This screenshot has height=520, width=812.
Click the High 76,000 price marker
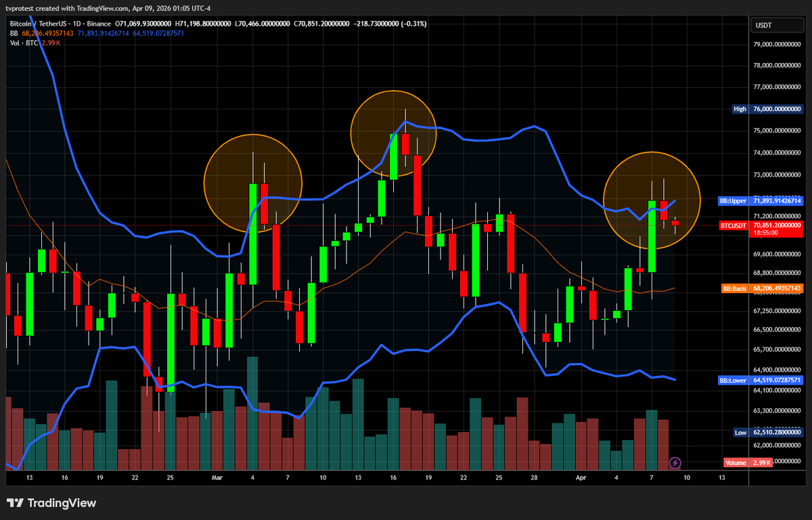pos(768,109)
